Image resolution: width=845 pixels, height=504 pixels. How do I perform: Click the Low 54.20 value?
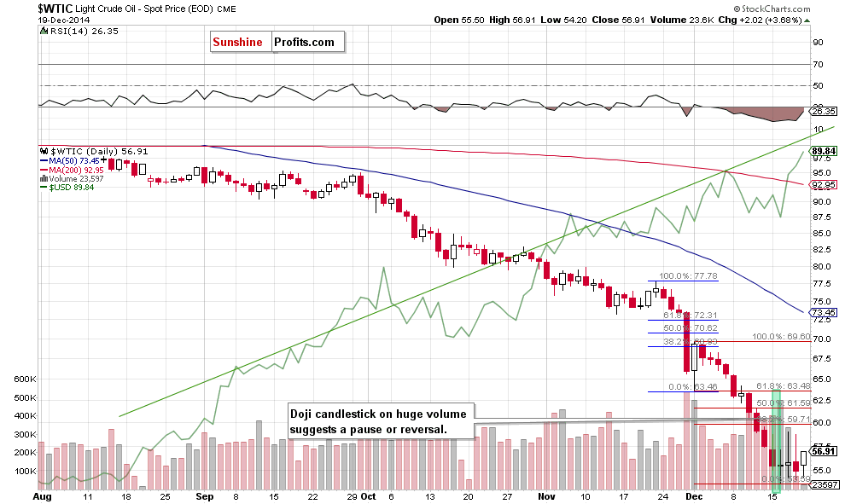click(563, 20)
